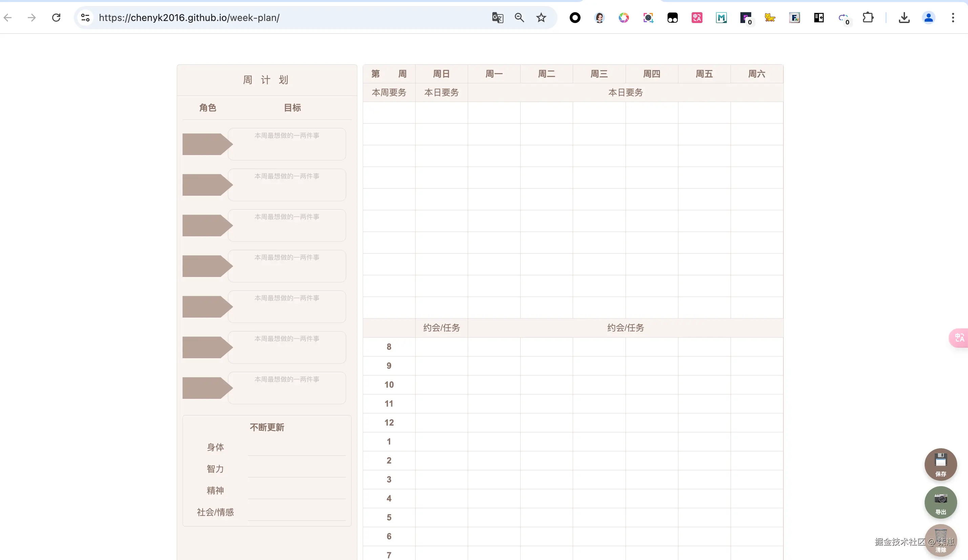Open the page zoom magnifier icon
Viewport: 968px width, 560px height.
[519, 18]
